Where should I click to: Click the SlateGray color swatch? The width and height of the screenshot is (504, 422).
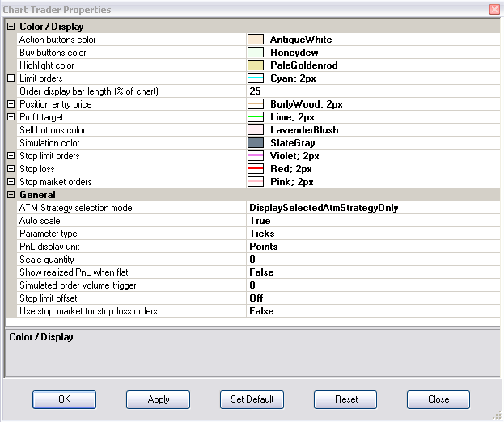click(x=256, y=143)
